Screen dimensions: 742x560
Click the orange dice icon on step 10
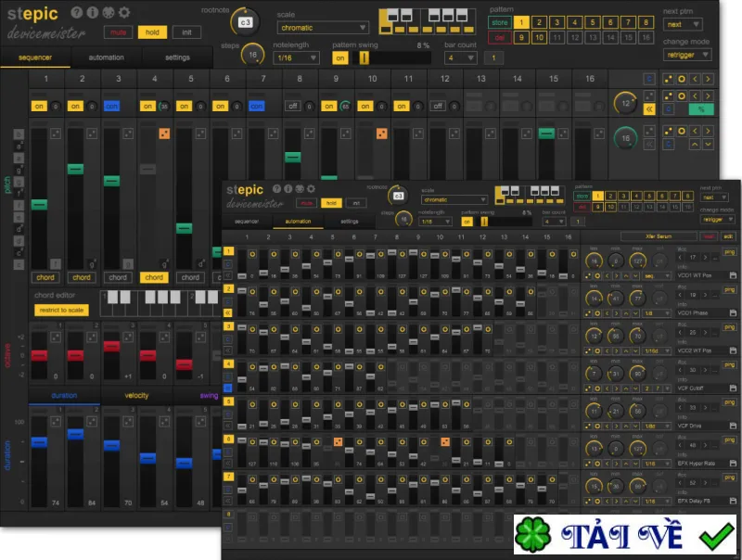381,134
